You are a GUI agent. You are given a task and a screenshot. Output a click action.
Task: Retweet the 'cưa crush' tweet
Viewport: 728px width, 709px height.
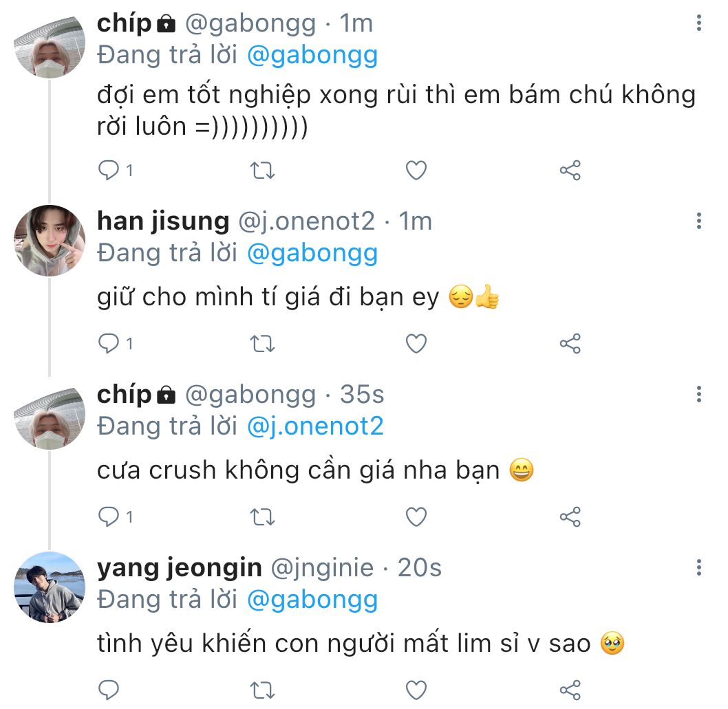260,516
